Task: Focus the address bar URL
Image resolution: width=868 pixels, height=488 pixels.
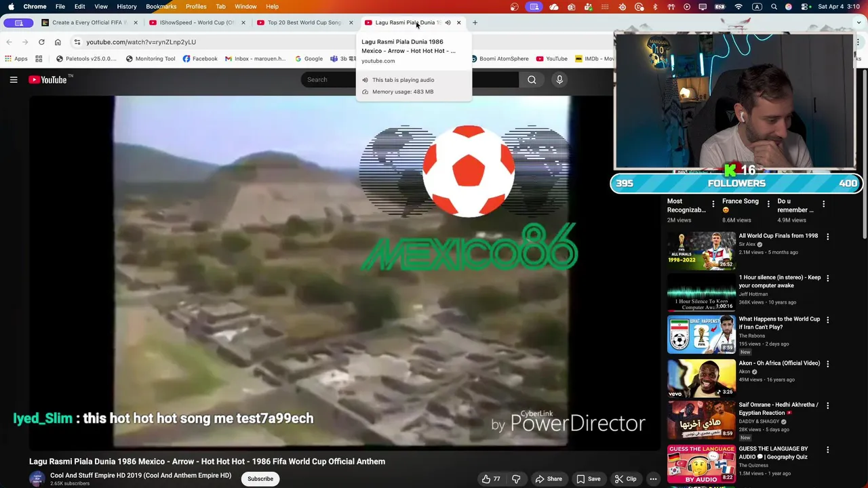Action: click(141, 42)
